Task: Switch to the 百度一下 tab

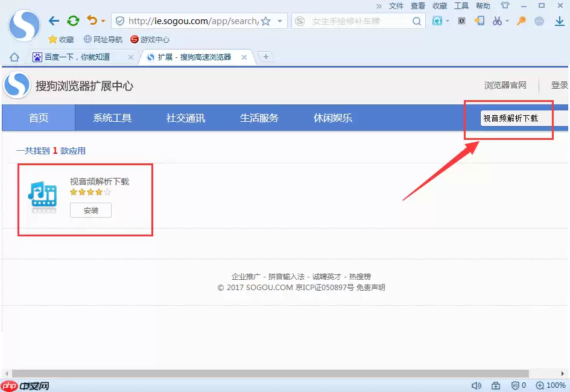Action: pos(78,57)
